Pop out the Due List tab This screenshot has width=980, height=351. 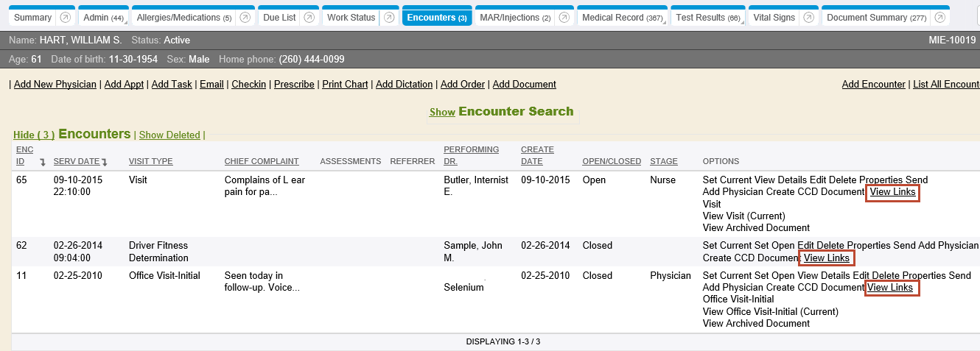[x=309, y=18]
